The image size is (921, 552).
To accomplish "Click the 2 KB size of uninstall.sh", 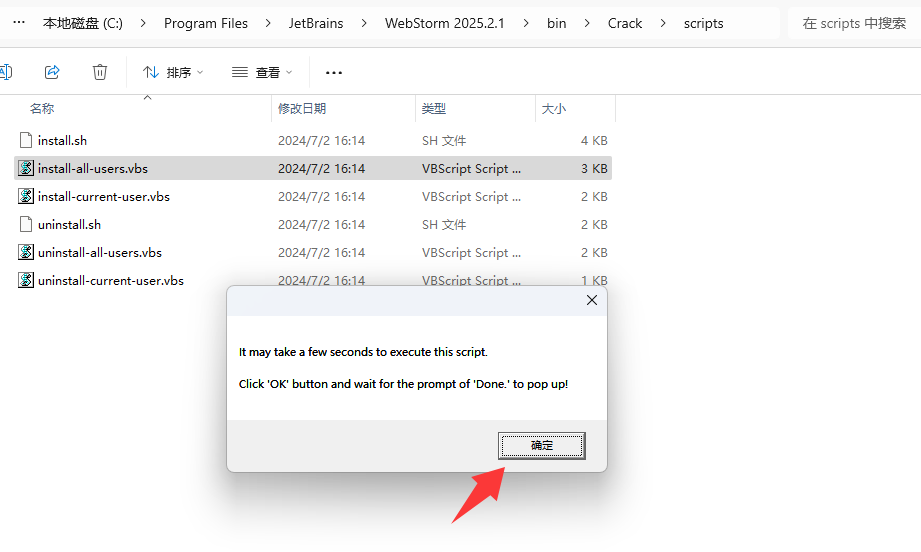I will point(594,224).
